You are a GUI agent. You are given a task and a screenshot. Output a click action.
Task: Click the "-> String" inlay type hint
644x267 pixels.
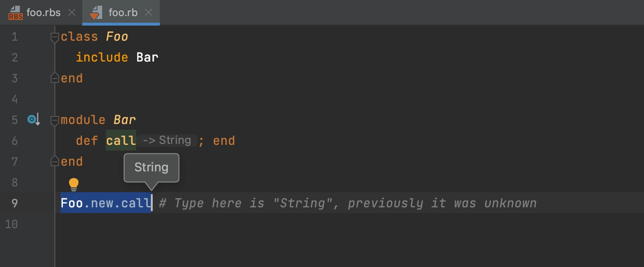click(166, 141)
